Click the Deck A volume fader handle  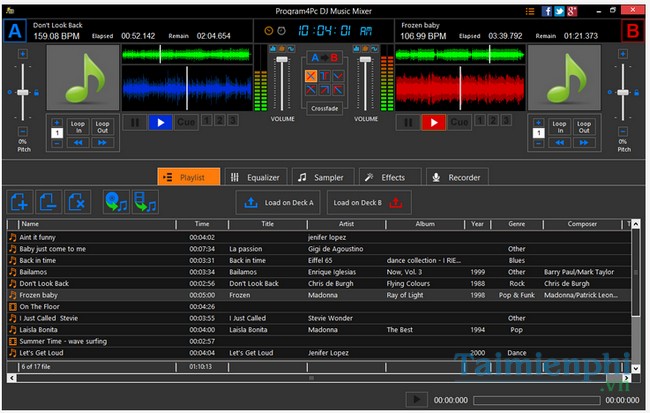click(282, 60)
